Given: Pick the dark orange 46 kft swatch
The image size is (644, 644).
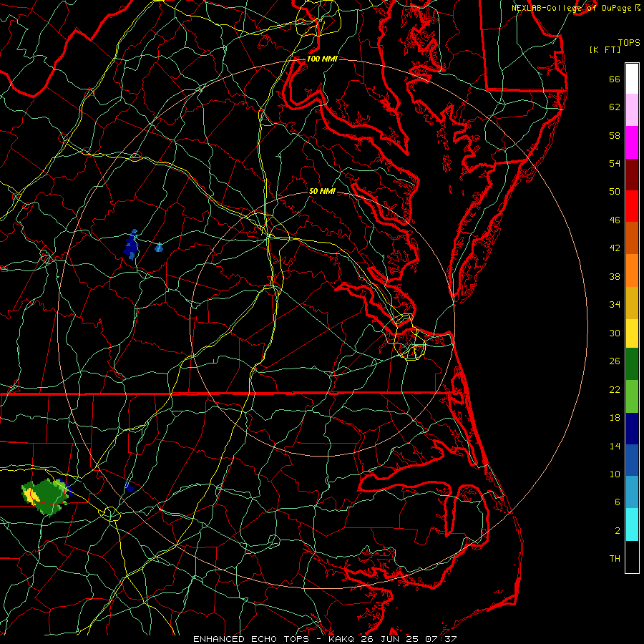Looking at the screenshot, I should pos(632,238).
